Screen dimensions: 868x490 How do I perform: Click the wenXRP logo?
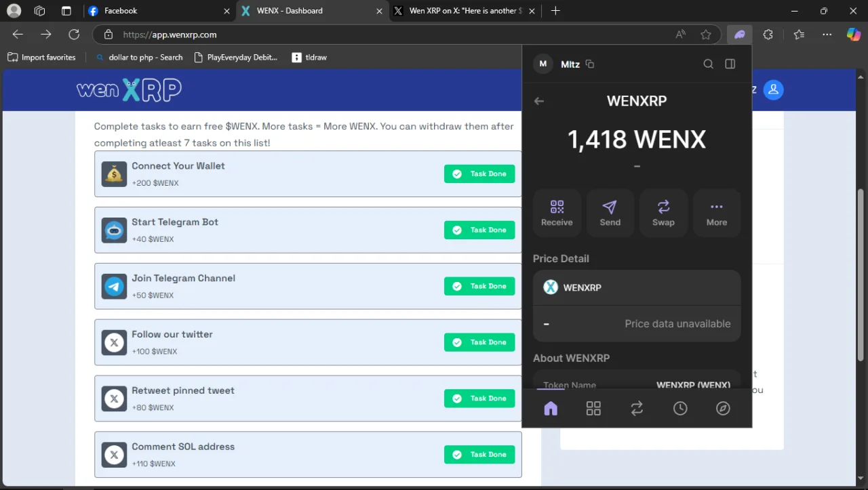[129, 89]
